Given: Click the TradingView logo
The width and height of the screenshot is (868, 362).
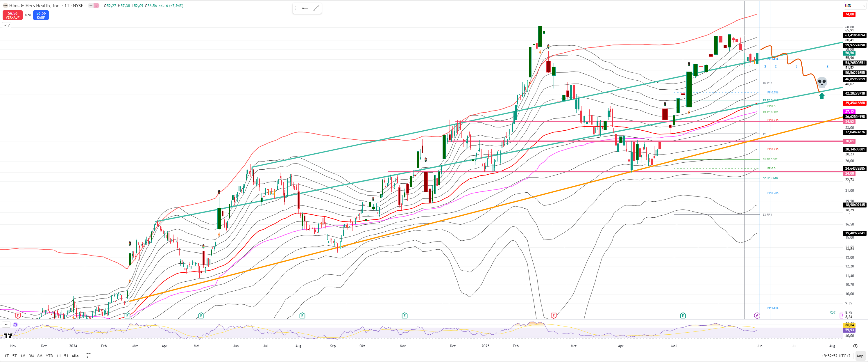Looking at the screenshot, I should [8, 335].
